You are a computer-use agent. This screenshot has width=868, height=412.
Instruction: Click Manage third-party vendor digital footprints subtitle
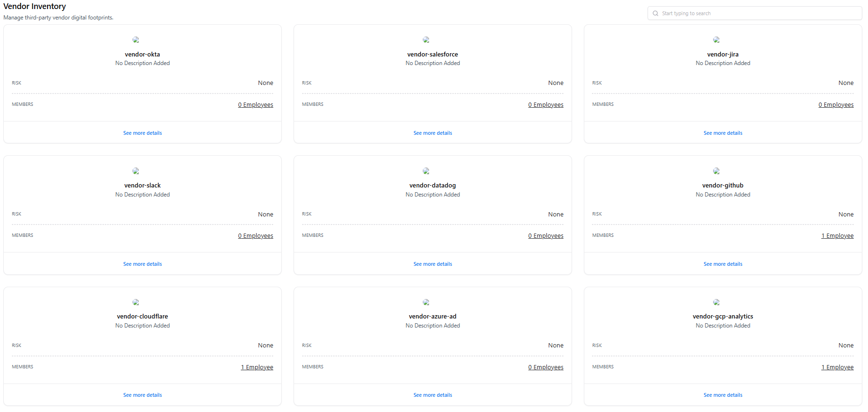tap(58, 18)
